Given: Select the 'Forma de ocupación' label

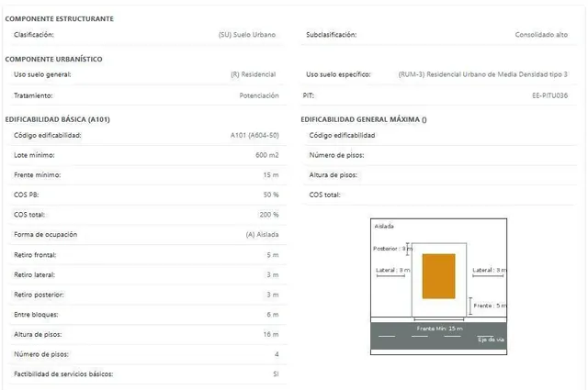Looking at the screenshot, I should tap(45, 235).
